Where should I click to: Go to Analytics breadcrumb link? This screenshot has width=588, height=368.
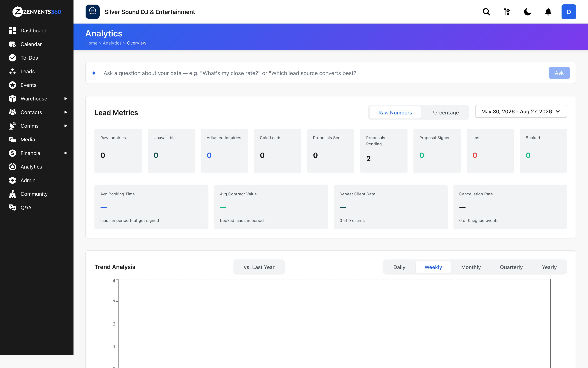[x=112, y=43]
